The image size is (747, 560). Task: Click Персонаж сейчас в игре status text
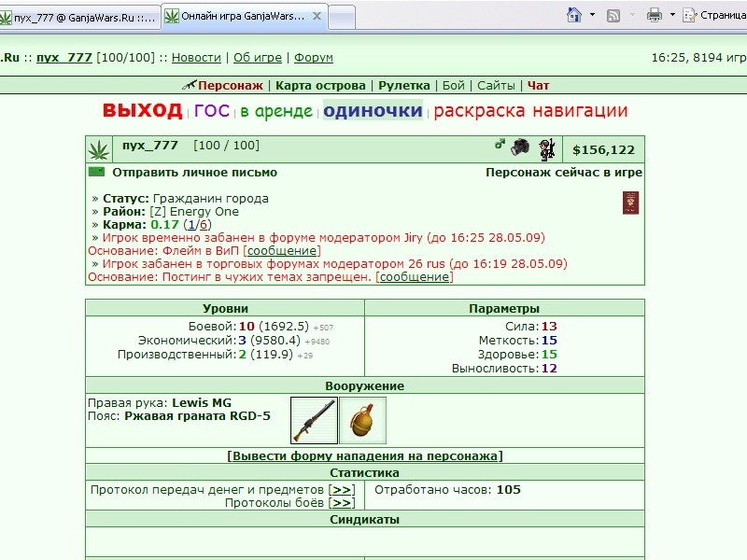[564, 173]
